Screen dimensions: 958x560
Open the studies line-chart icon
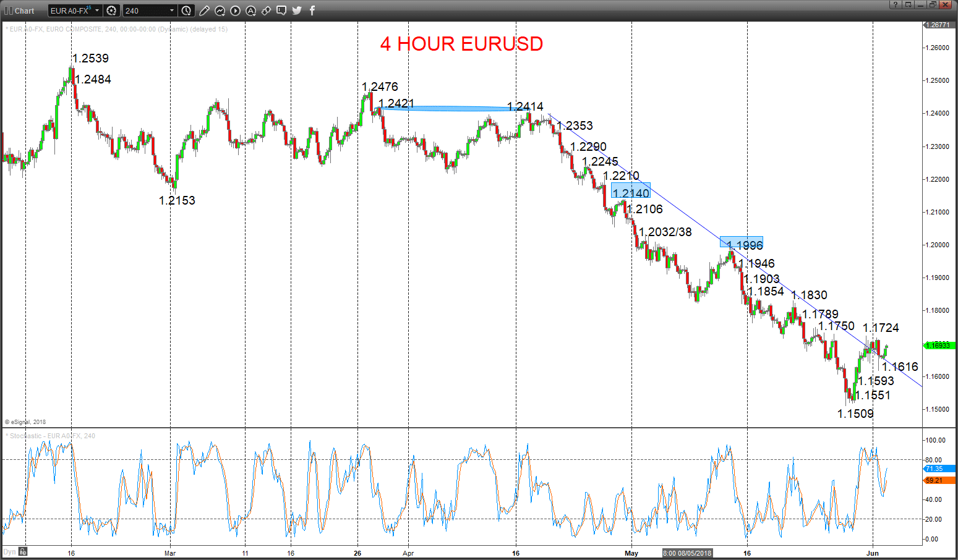[x=220, y=11]
